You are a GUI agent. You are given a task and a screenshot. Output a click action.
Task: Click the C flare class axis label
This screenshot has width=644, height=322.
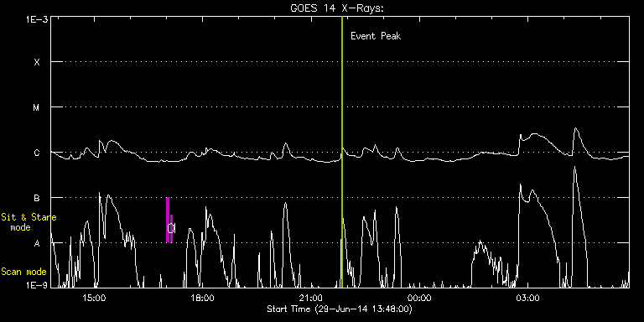[37, 153]
